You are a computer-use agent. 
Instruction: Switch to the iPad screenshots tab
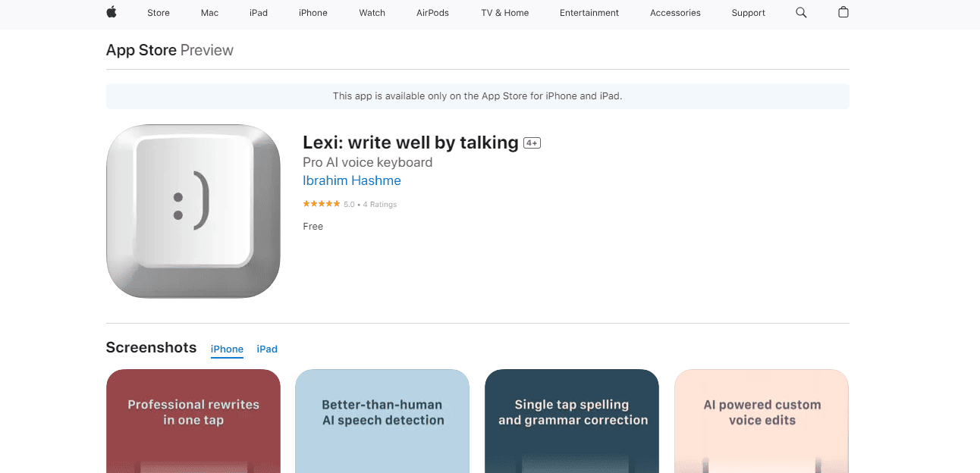267,349
